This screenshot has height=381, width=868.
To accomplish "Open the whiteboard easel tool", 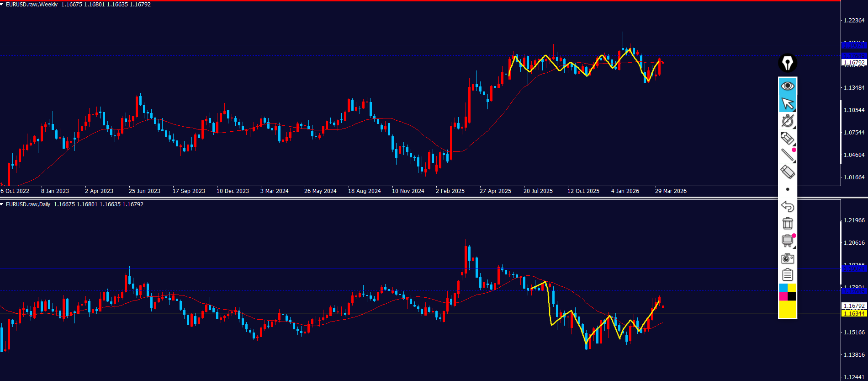I will coord(787,241).
